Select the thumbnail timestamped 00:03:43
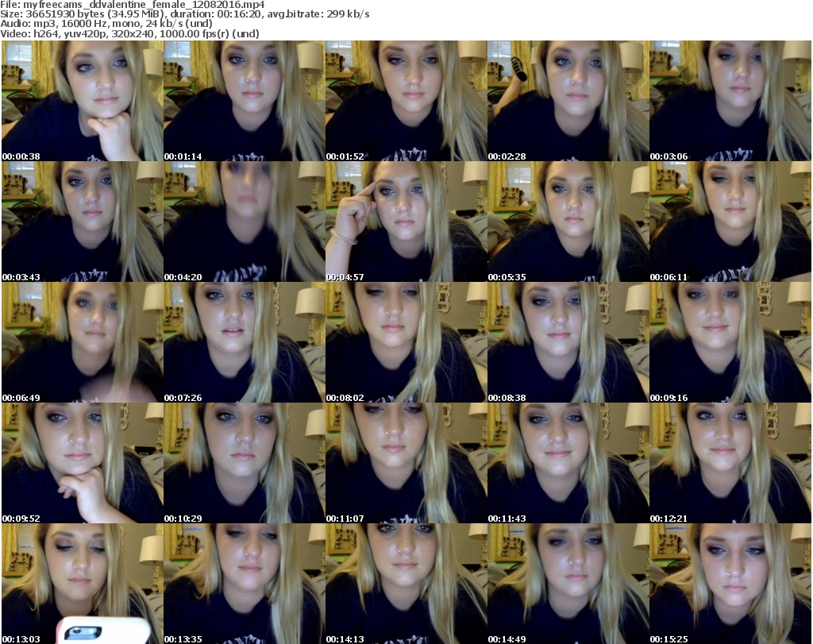 tap(83, 222)
